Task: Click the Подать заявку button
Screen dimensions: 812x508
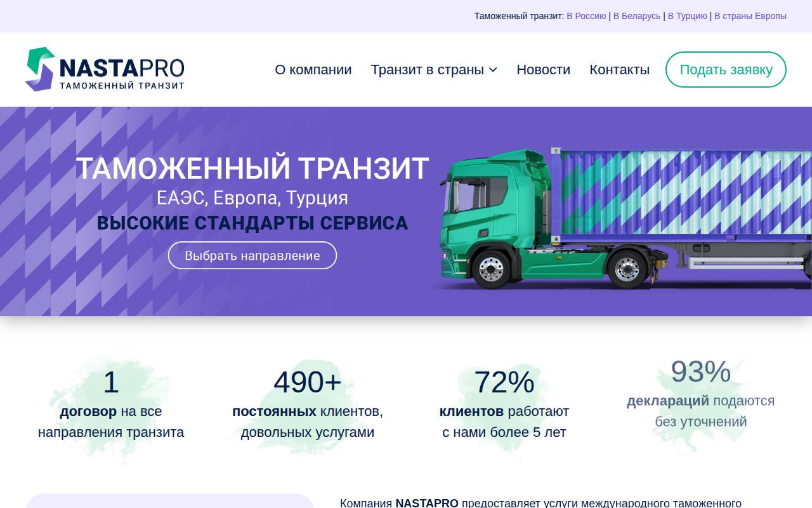Action: 726,70
